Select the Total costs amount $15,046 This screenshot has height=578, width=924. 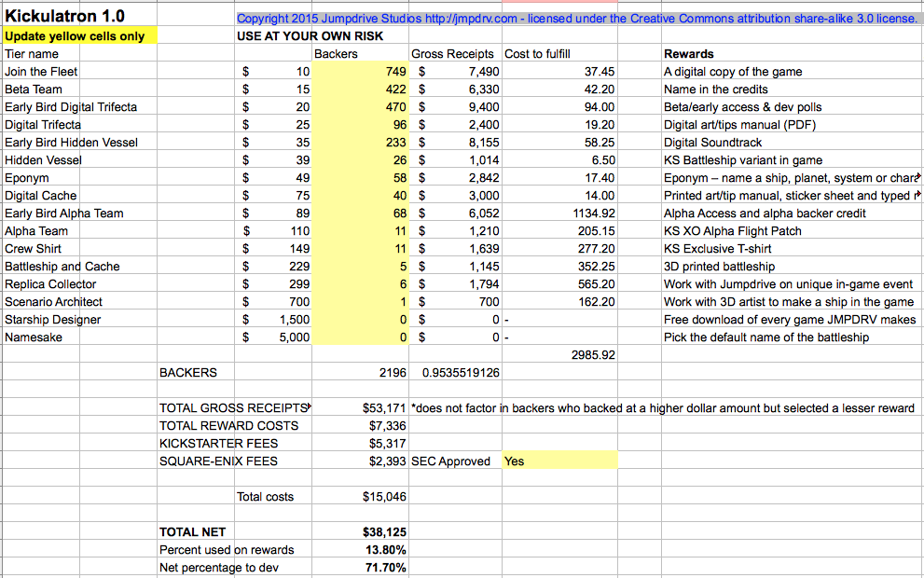point(384,497)
